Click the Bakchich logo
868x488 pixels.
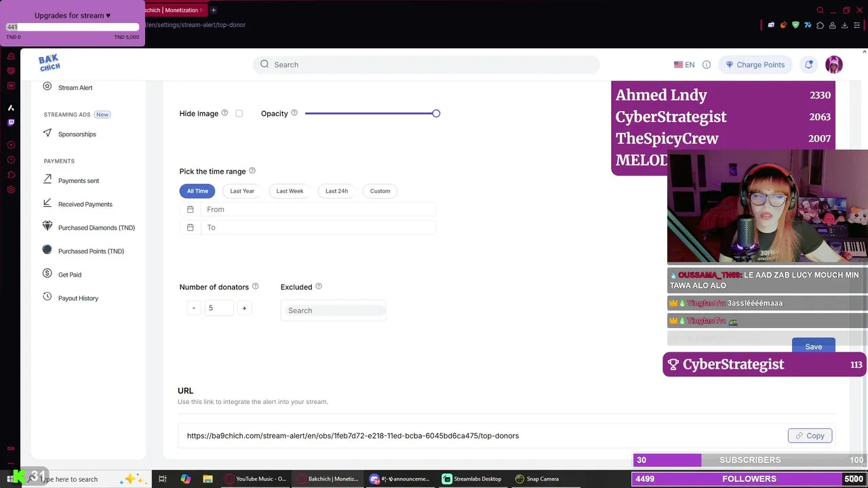pyautogui.click(x=50, y=63)
